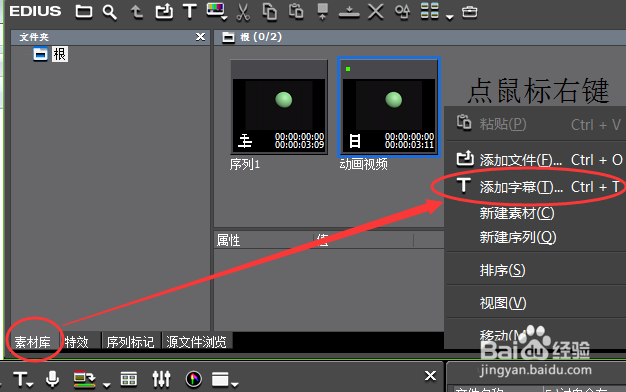Click the add file icon in toolbar
This screenshot has width=626, height=392.
pyautogui.click(x=164, y=11)
